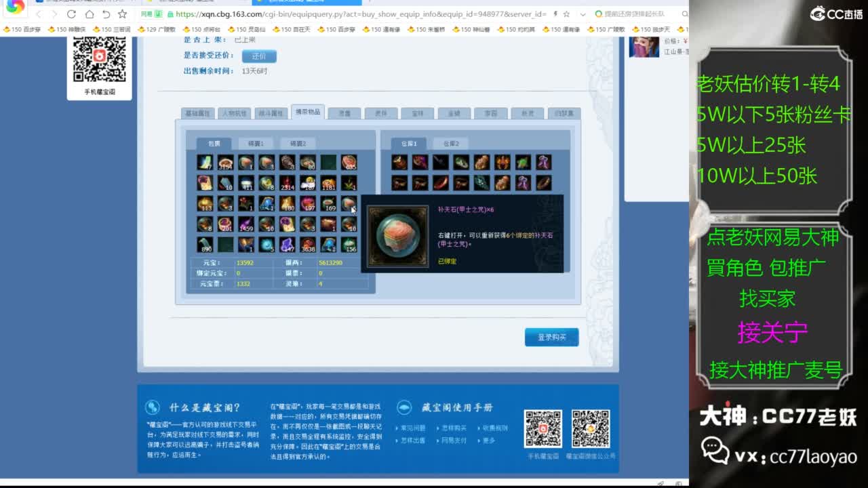Reload the page with the refresh icon

(x=71, y=14)
